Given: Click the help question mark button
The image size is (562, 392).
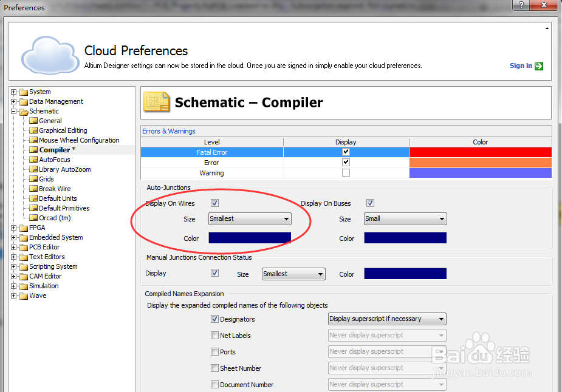Looking at the screenshot, I should (x=521, y=5).
